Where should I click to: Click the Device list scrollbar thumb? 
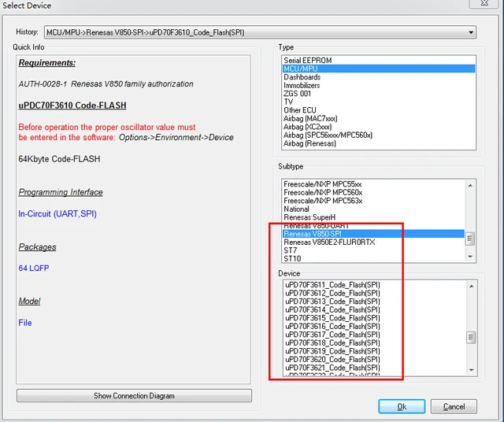[x=471, y=338]
